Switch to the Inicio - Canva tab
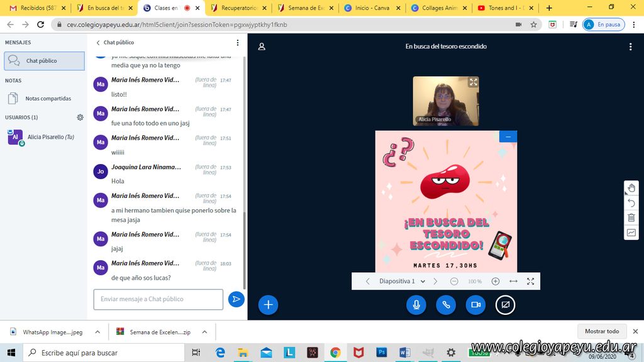The height and width of the screenshot is (362, 644). (x=371, y=8)
